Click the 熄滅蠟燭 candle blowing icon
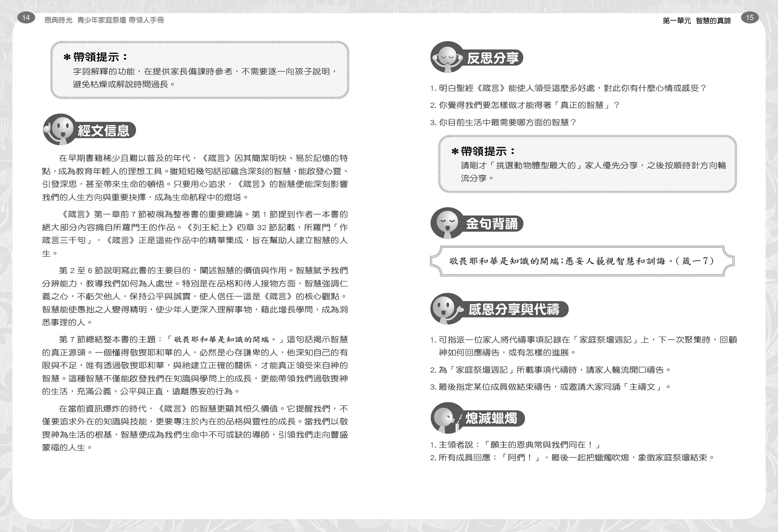 coord(447,418)
